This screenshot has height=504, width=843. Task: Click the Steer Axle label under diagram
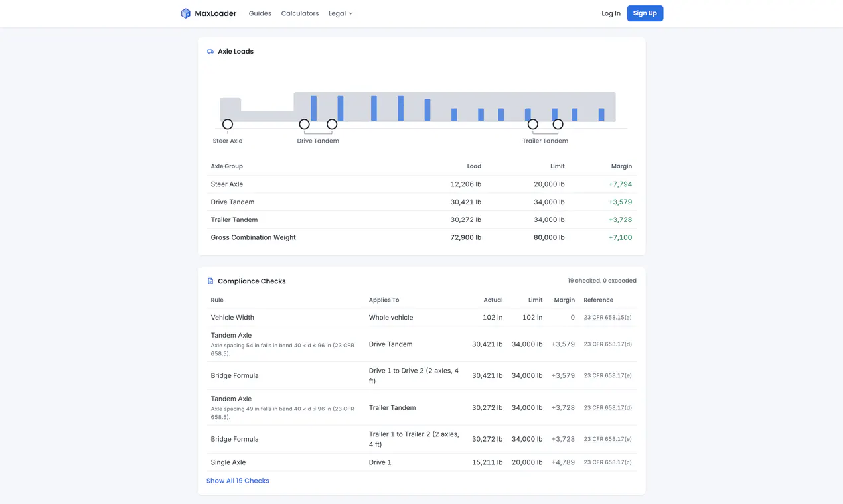point(228,141)
